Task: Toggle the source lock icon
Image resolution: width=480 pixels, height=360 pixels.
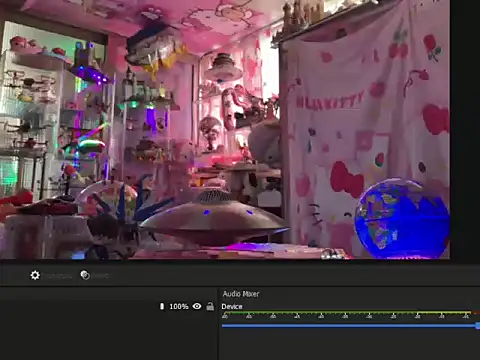Action: [210, 306]
